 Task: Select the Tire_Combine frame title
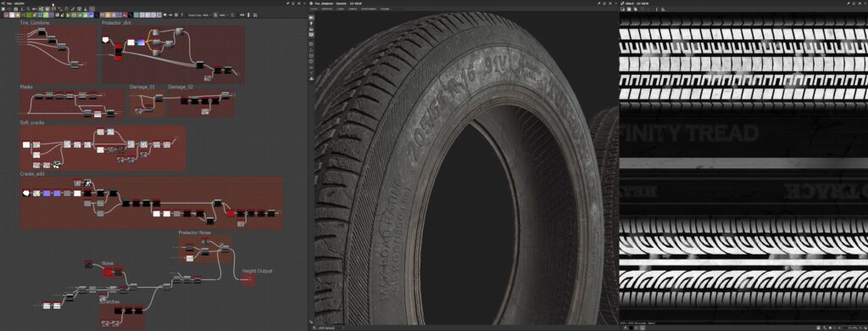(35, 23)
